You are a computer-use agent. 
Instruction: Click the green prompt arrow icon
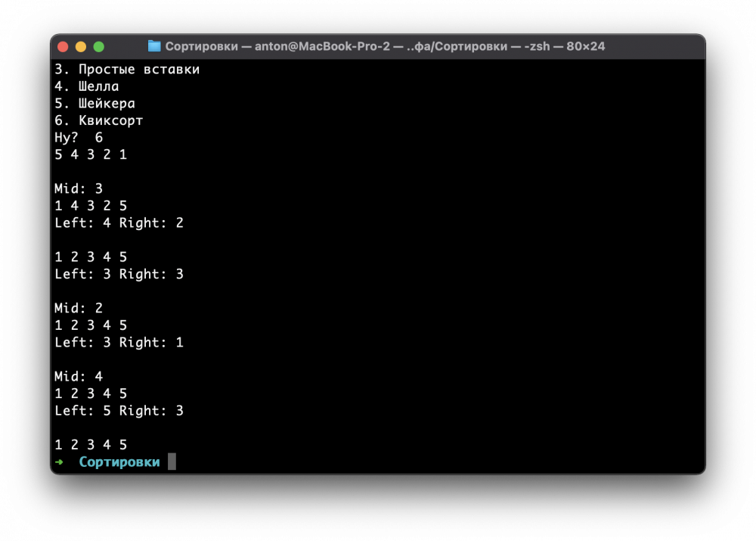coord(59,462)
